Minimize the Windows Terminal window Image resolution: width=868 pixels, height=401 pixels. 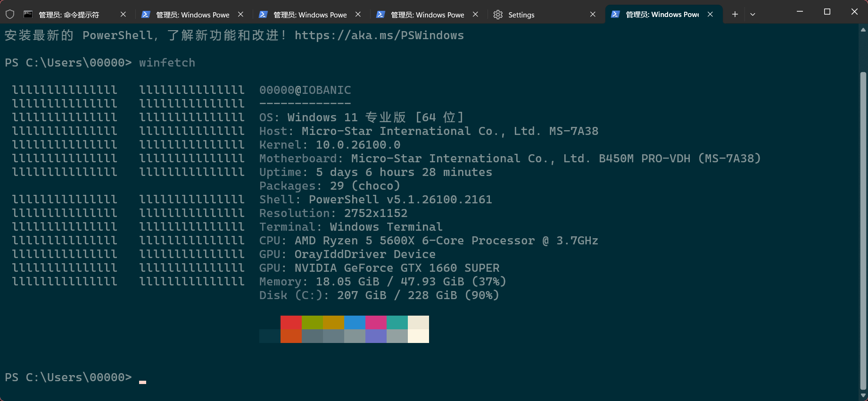[x=800, y=11]
